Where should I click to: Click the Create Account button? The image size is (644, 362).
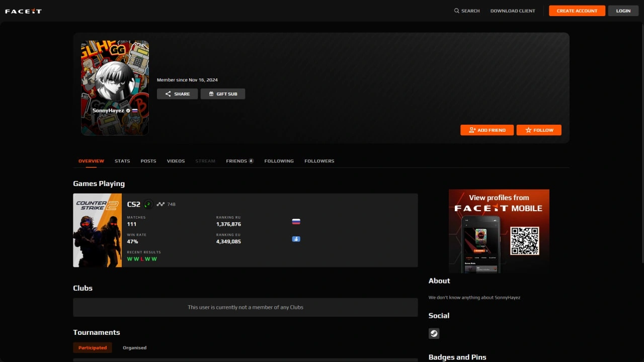click(x=577, y=11)
